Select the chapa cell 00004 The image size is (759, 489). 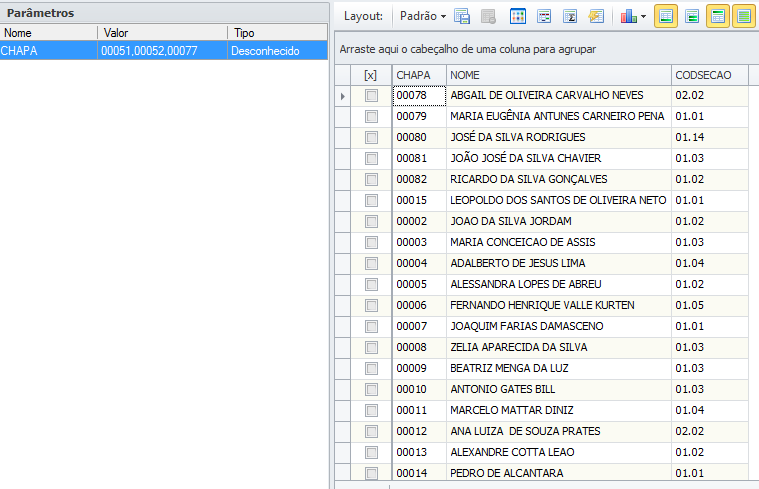pyautogui.click(x=419, y=263)
